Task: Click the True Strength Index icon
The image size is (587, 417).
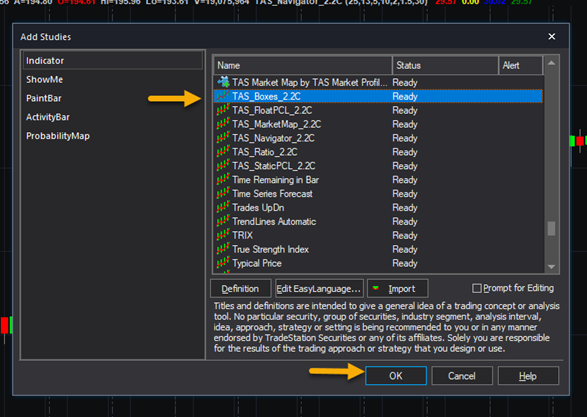Action: (x=223, y=249)
